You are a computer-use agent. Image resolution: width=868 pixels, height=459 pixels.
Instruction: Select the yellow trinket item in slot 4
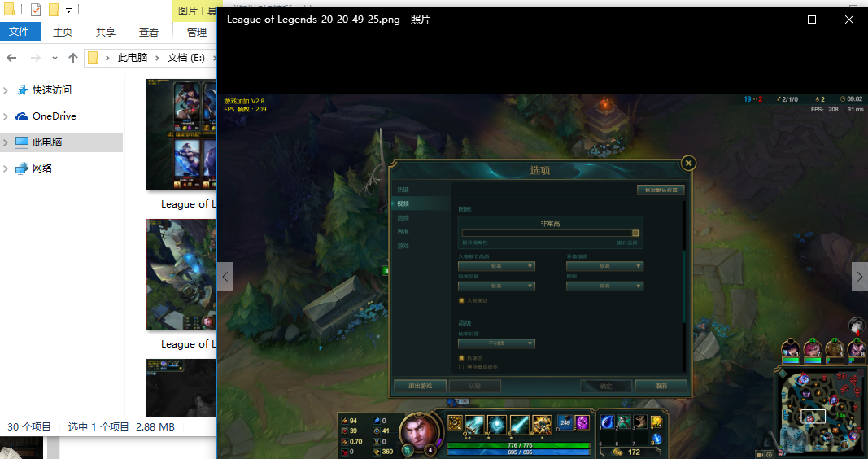pyautogui.click(x=656, y=422)
